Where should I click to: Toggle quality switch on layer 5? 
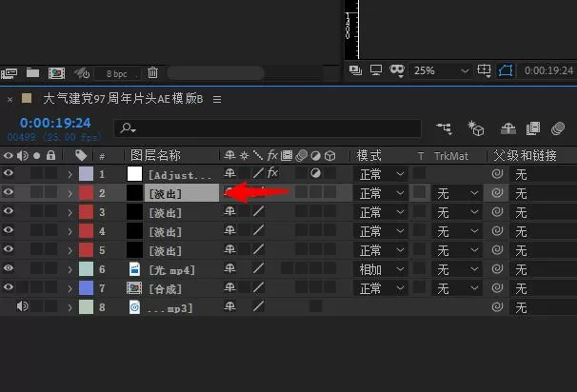tap(258, 249)
